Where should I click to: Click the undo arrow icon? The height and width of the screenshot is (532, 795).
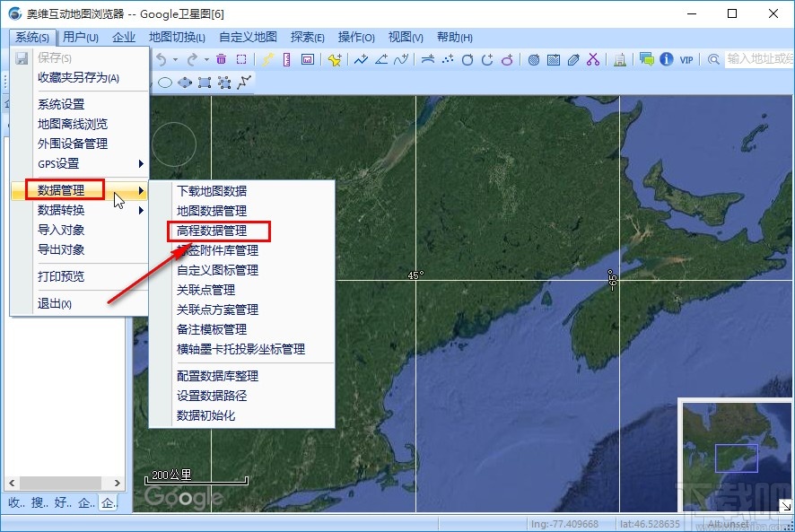click(162, 60)
